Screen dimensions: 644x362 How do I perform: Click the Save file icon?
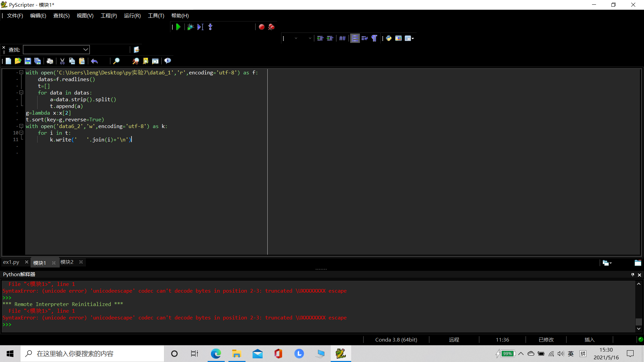tap(28, 61)
